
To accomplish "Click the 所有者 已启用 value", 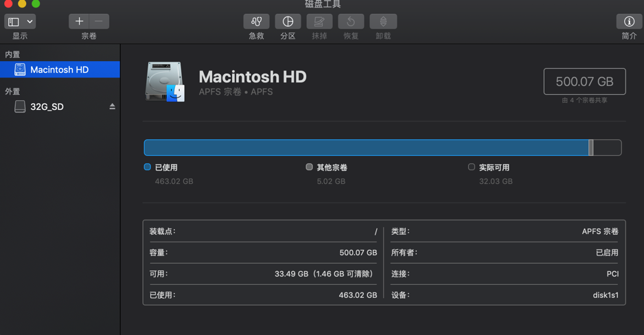I will pyautogui.click(x=607, y=253).
